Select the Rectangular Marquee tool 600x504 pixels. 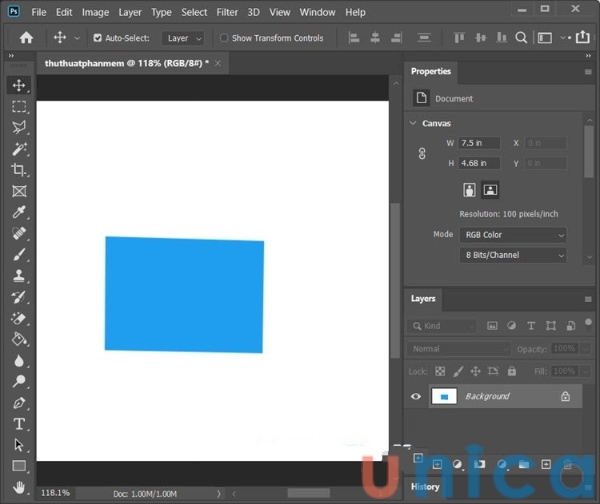pyautogui.click(x=19, y=106)
